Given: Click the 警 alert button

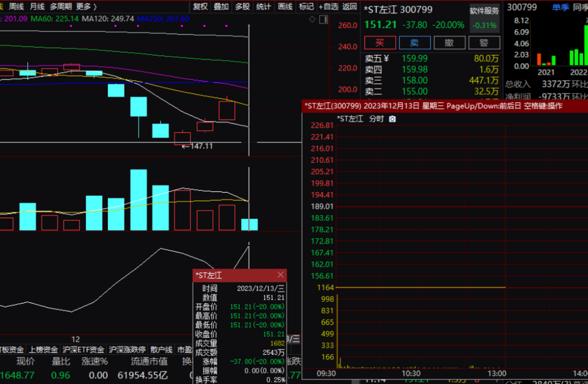Looking at the screenshot, I should coord(484,43).
